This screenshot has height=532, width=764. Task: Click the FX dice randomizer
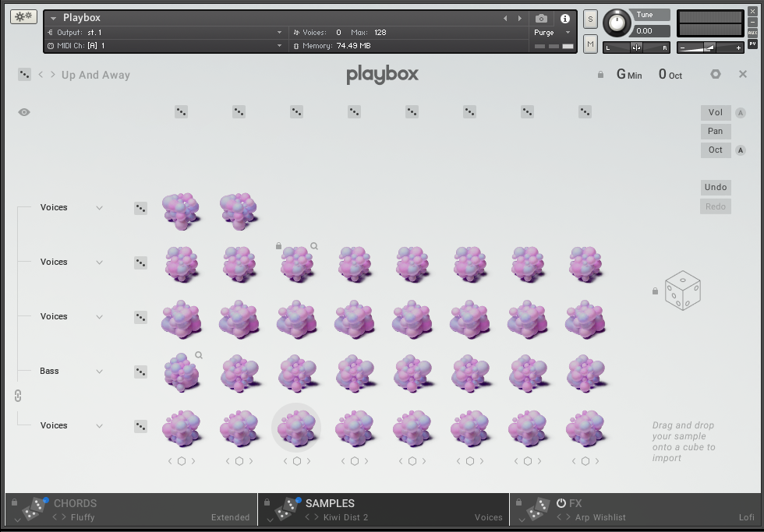coord(539,509)
